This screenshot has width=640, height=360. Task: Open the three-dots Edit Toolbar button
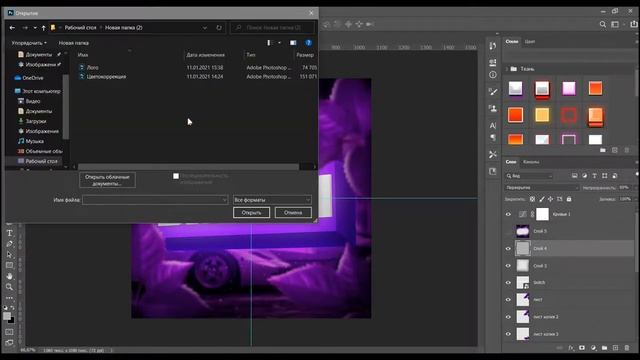click(x=9, y=298)
